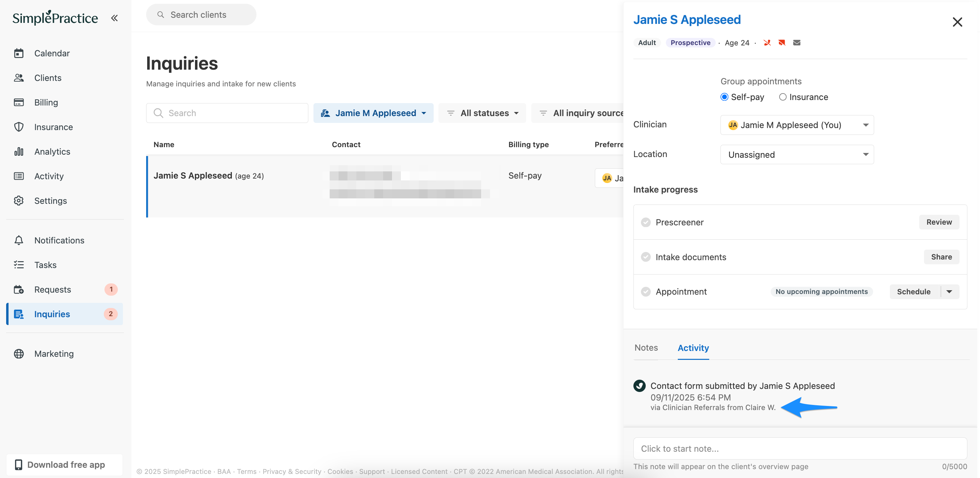This screenshot has height=478, width=980.
Task: Select the Insurance shield icon
Action: click(x=19, y=127)
